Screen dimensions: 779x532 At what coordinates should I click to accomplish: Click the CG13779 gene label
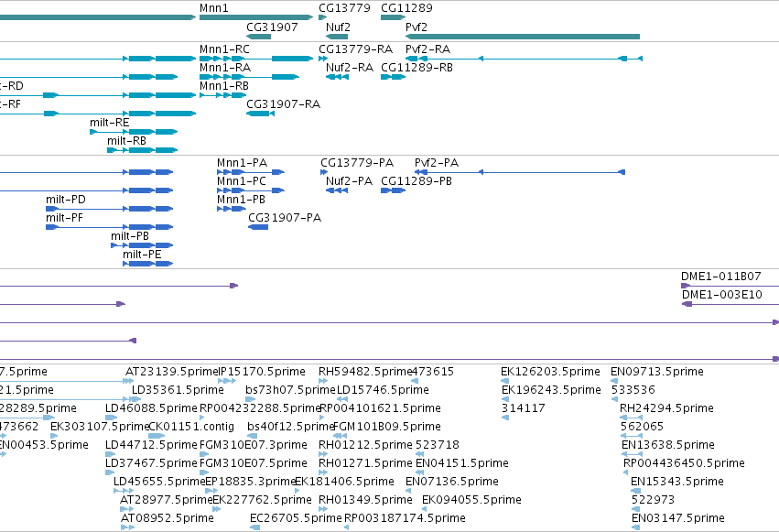click(x=344, y=8)
